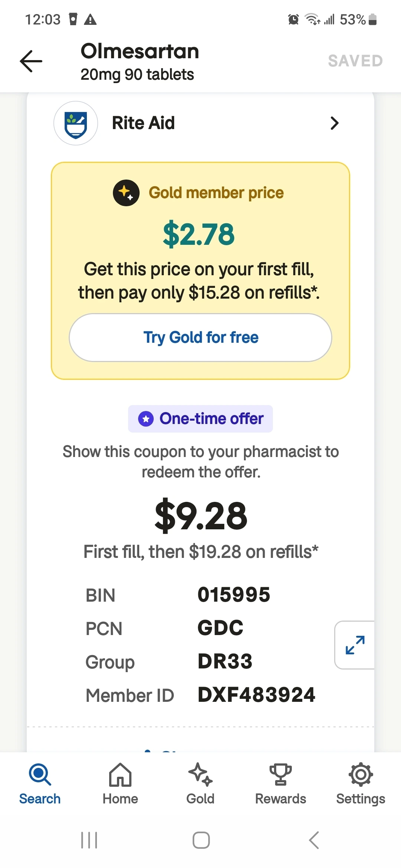This screenshot has height=868, width=401.
Task: Tap the back arrow in header
Action: pyautogui.click(x=31, y=61)
